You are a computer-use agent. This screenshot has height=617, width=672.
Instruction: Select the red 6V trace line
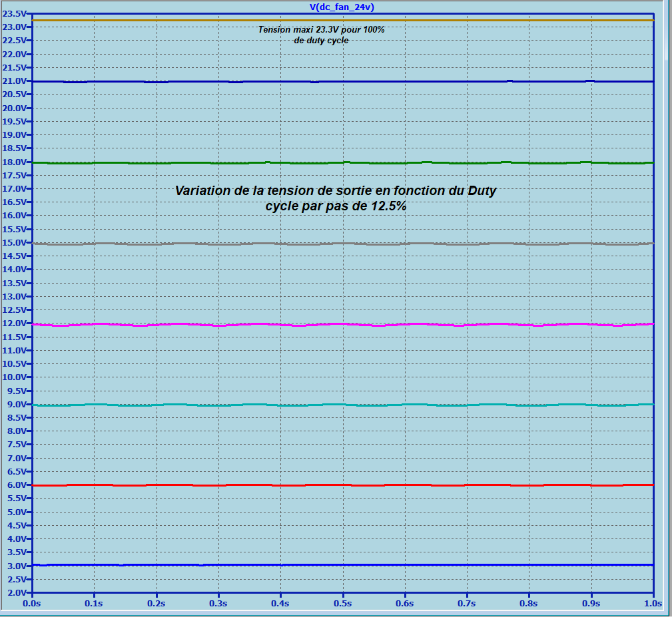click(343, 485)
